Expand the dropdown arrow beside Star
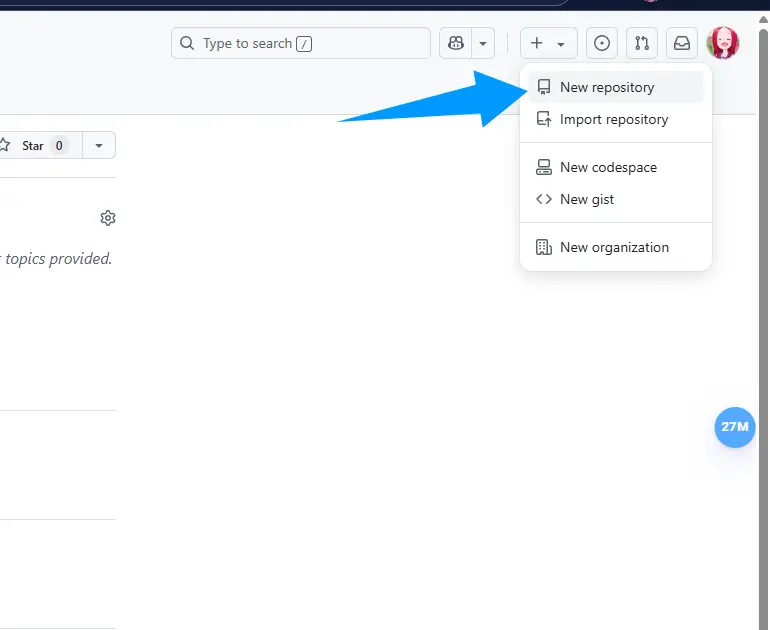 (x=98, y=145)
